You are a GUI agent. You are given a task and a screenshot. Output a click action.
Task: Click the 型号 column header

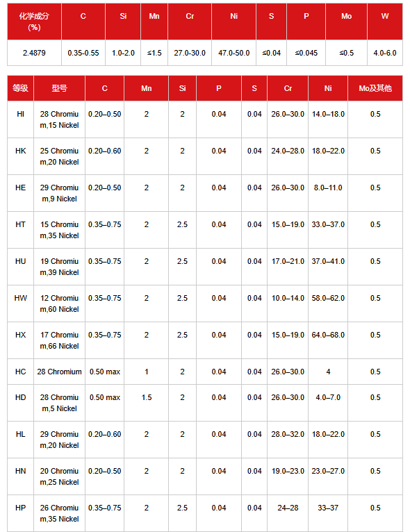point(59,88)
